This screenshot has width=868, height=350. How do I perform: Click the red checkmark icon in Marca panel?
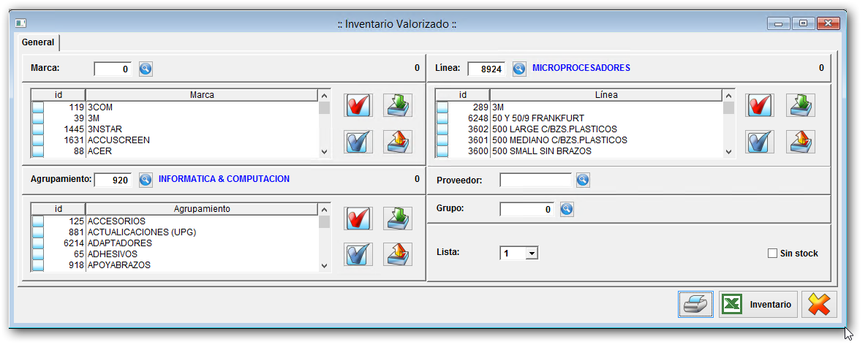[x=358, y=105]
